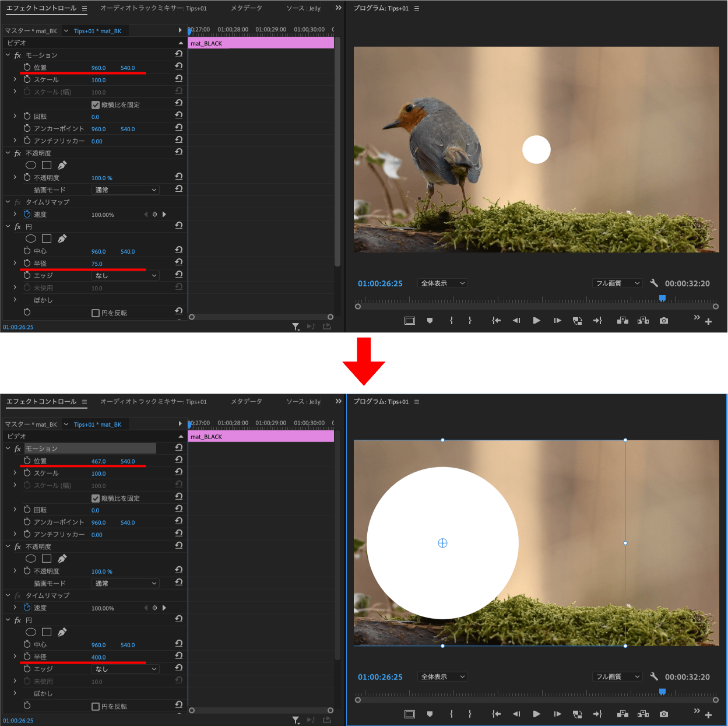728x726 pixels.
Task: Step back one frame in upper Program monitor
Action: (x=516, y=320)
